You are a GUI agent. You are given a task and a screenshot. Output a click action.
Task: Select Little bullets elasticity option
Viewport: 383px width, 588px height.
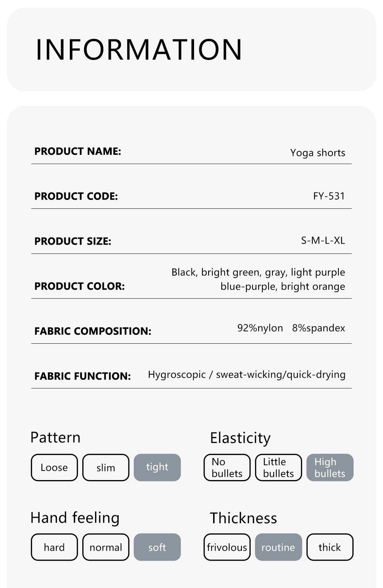coord(278,467)
